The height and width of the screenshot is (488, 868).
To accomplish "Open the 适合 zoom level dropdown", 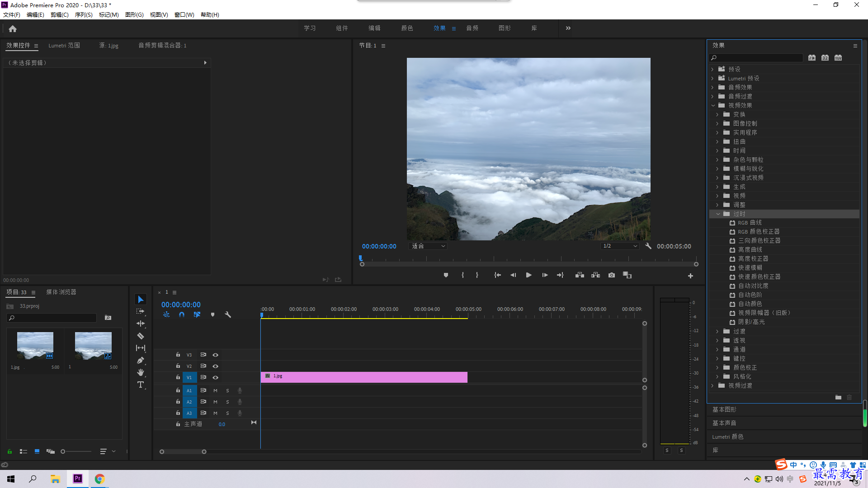I will coord(428,246).
